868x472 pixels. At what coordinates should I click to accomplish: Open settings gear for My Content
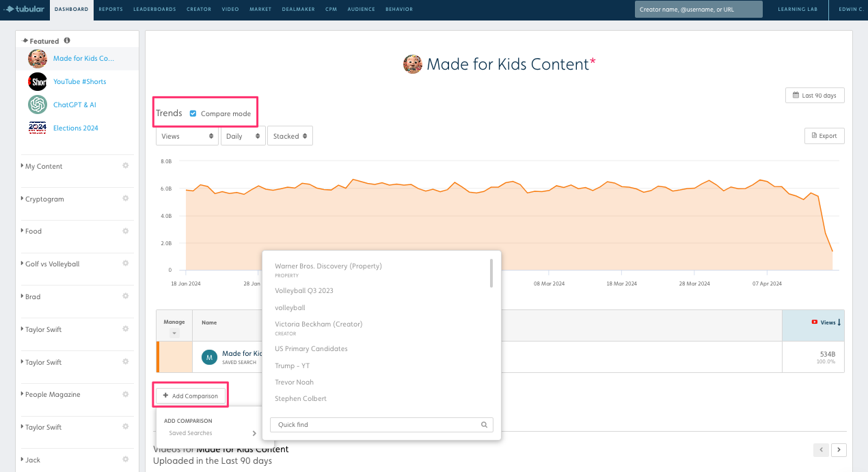(x=125, y=166)
